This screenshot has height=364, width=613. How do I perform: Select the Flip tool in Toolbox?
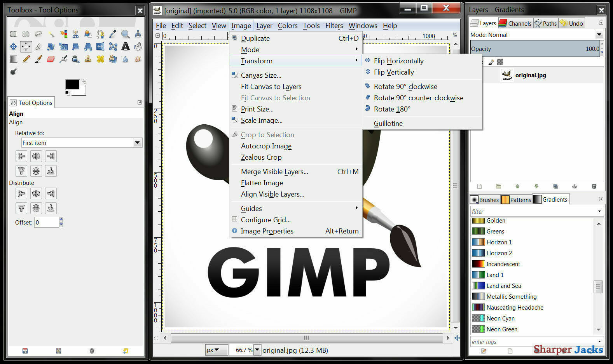tap(100, 47)
